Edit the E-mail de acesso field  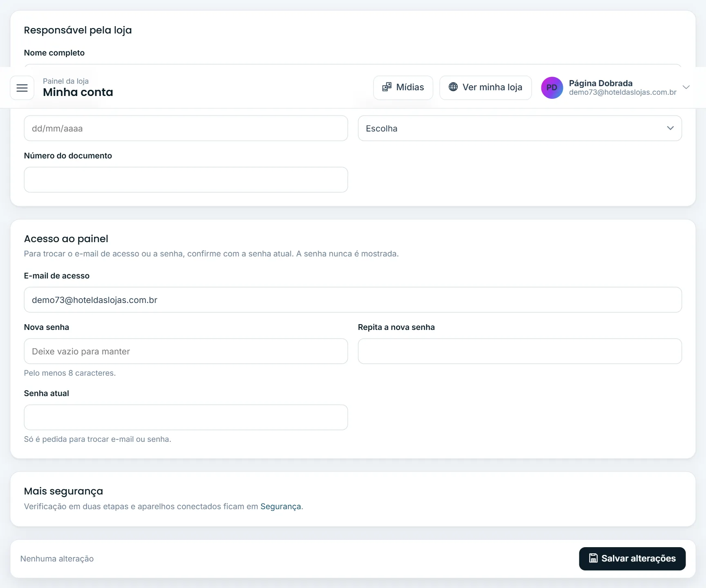pyautogui.click(x=353, y=300)
